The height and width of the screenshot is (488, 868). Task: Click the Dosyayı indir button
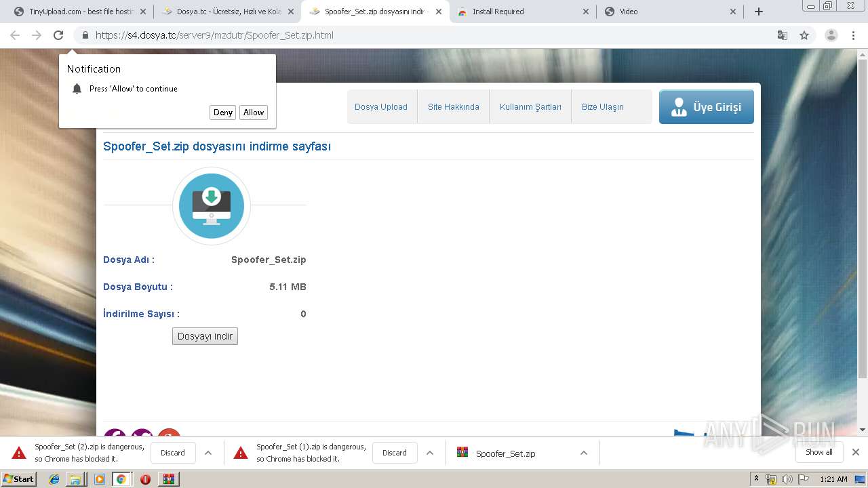point(205,336)
